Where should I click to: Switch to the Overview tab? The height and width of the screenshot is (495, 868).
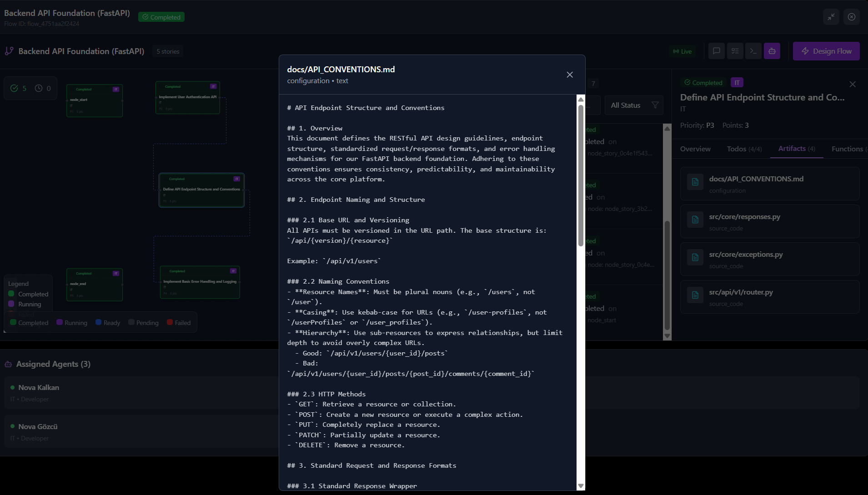pyautogui.click(x=695, y=149)
